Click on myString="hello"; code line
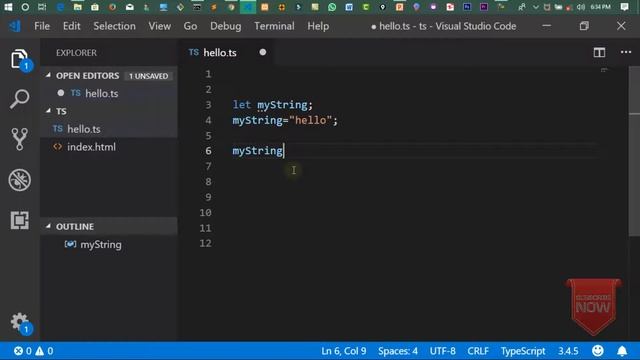The image size is (640, 360). (x=285, y=120)
